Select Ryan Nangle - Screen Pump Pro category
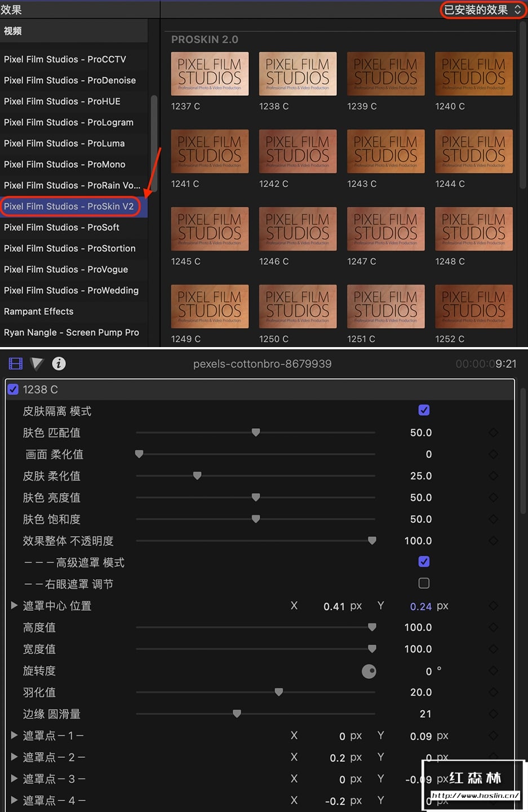 [74, 332]
